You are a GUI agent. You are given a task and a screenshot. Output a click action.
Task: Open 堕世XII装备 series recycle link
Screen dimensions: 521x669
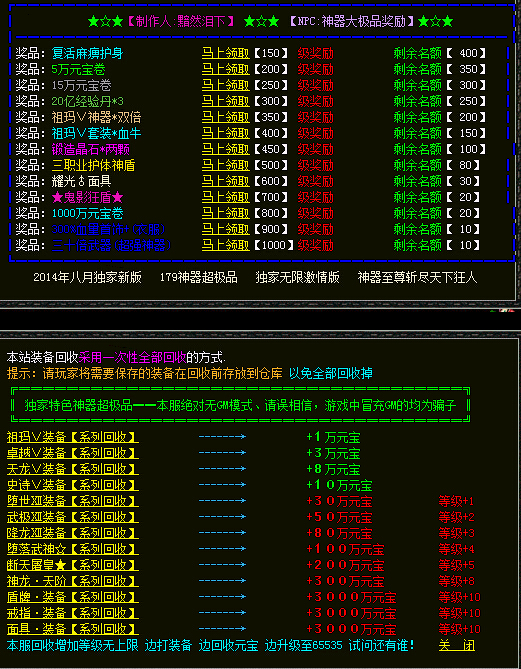pos(73,501)
